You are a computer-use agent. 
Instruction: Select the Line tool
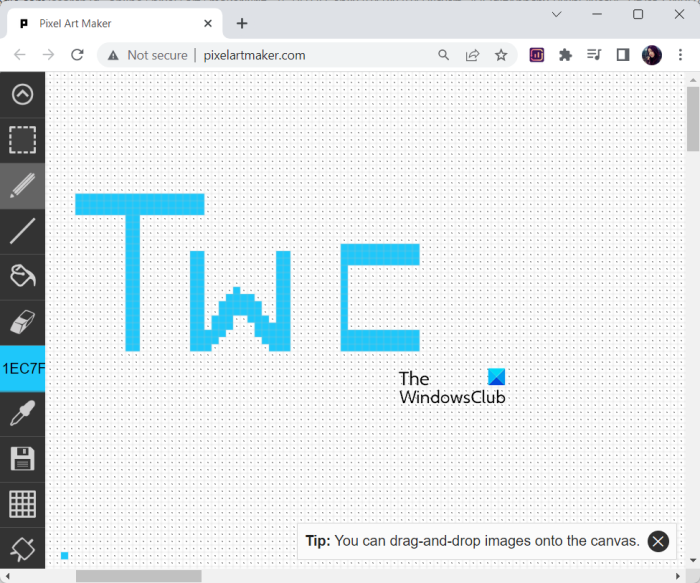coord(22,231)
